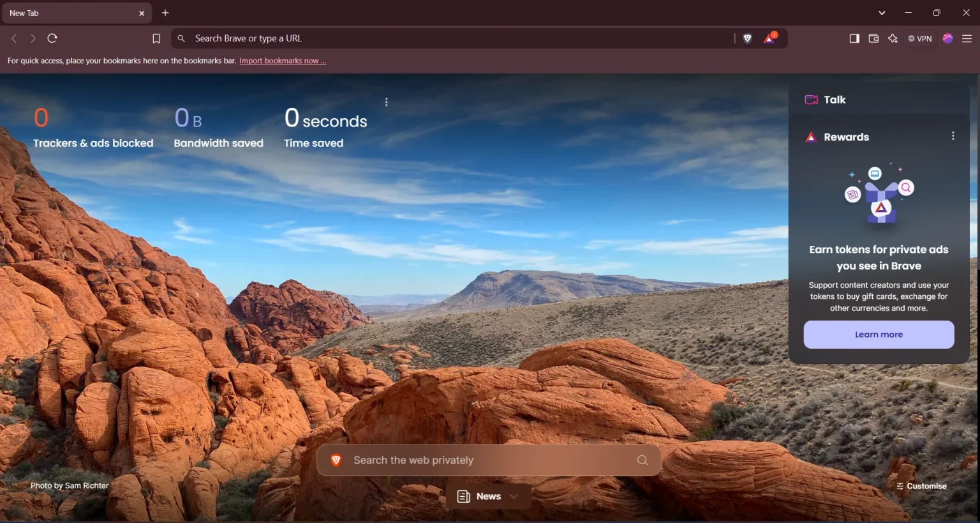The height and width of the screenshot is (523, 980).
Task: Open the Brave Wallet icon
Action: point(873,38)
